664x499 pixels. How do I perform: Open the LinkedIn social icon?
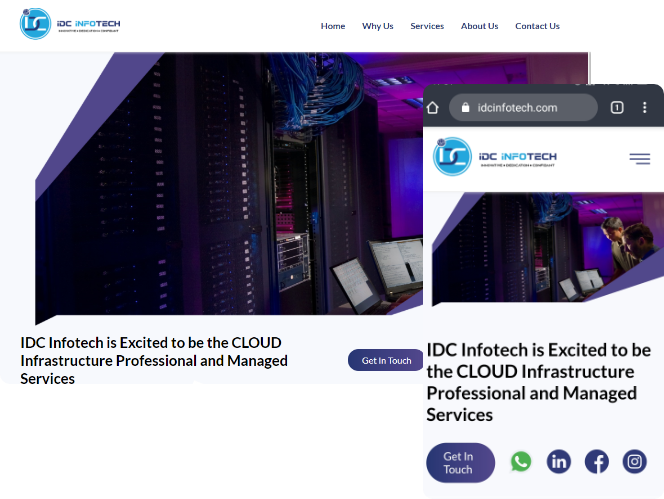(559, 461)
